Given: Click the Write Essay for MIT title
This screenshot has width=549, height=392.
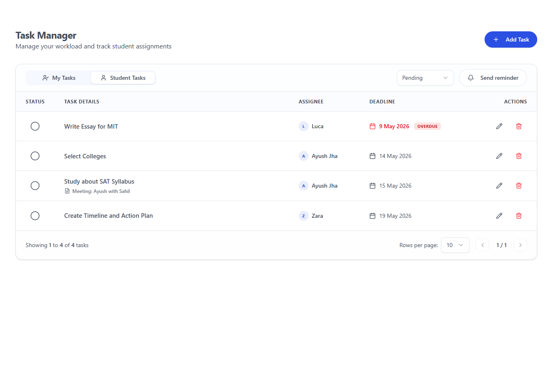Looking at the screenshot, I should point(91,127).
